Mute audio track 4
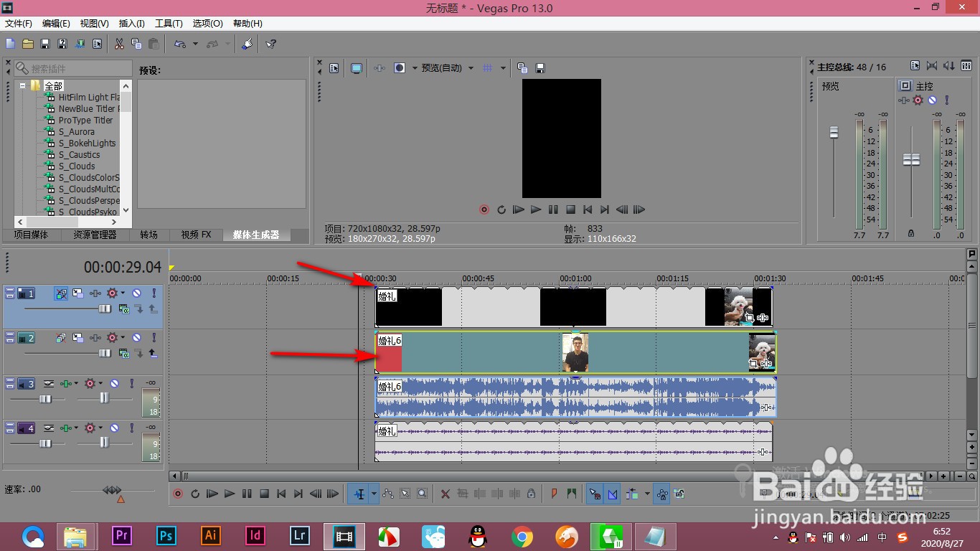Viewport: 980px width, 551px height. pyautogui.click(x=114, y=428)
